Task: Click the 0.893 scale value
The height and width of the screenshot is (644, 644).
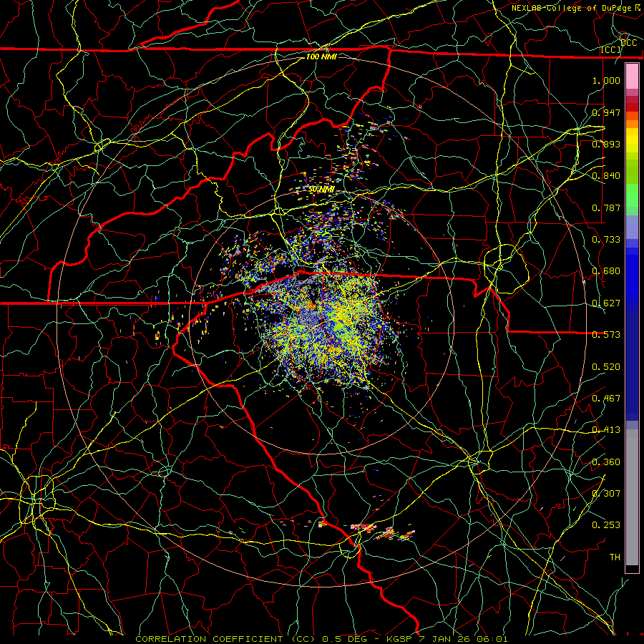Action: click(606, 144)
